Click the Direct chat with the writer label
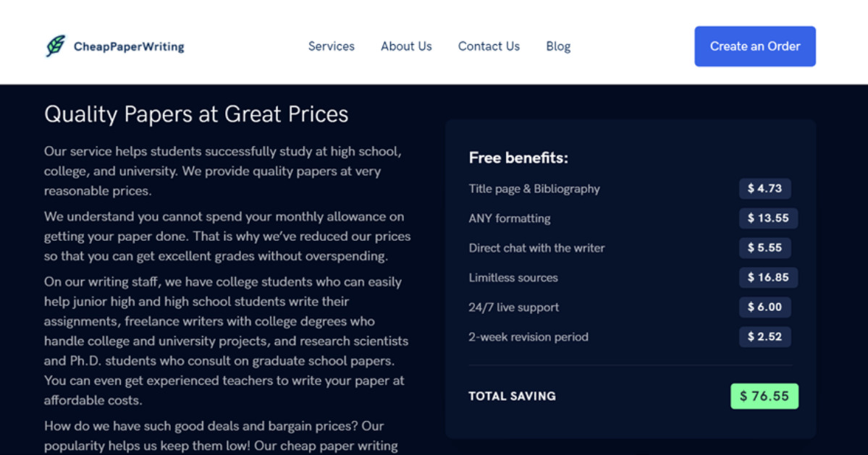868x455 pixels. point(536,248)
